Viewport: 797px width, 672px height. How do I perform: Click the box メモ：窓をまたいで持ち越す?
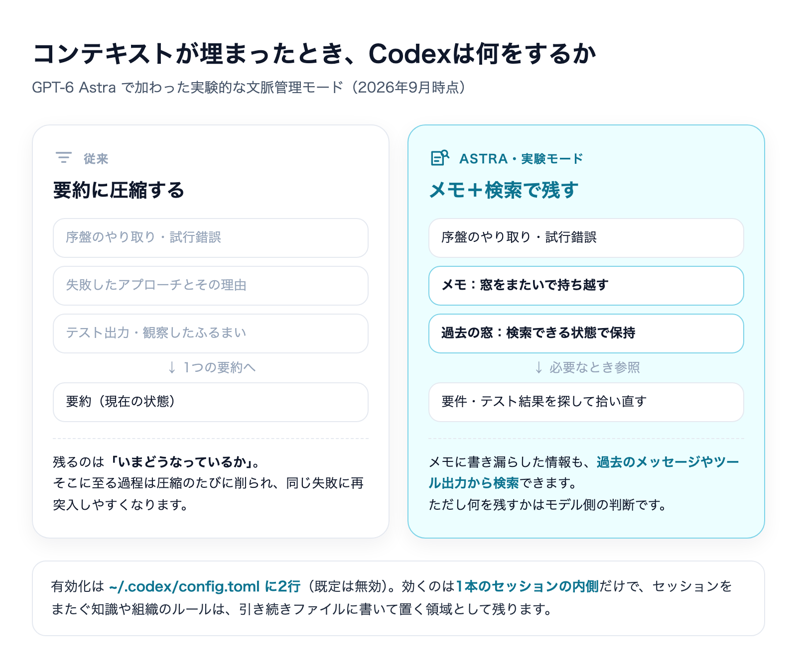(586, 286)
